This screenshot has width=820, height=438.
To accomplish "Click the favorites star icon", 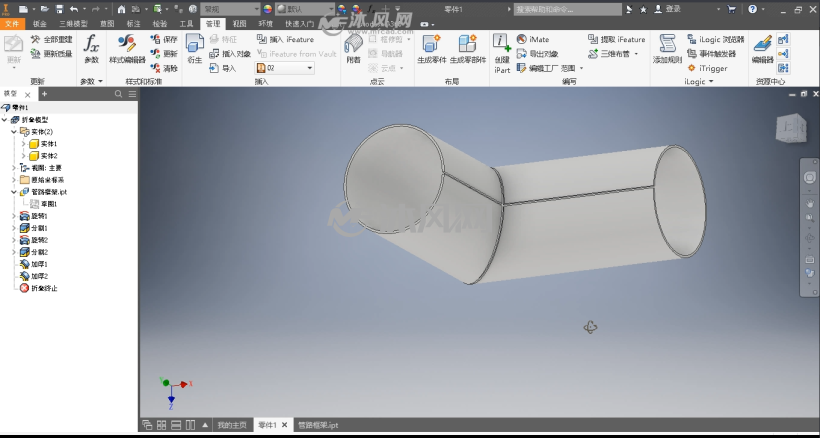I will [x=643, y=9].
